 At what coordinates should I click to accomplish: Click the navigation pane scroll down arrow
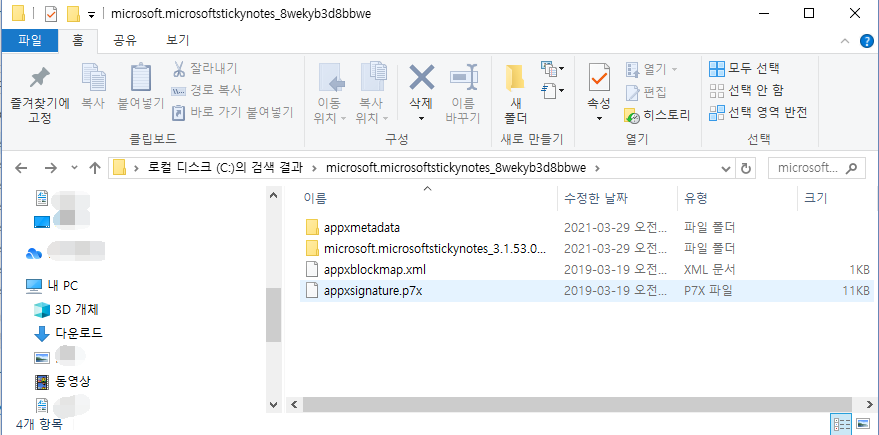coord(274,404)
